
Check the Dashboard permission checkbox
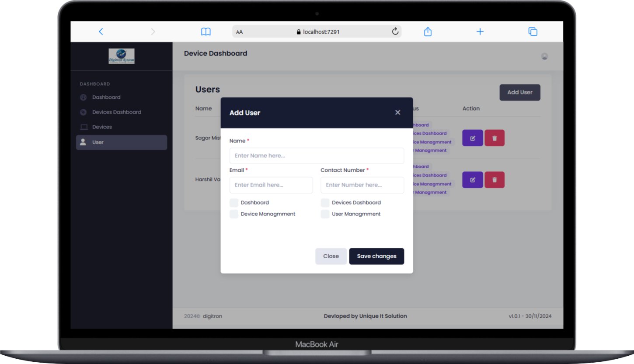tap(234, 203)
